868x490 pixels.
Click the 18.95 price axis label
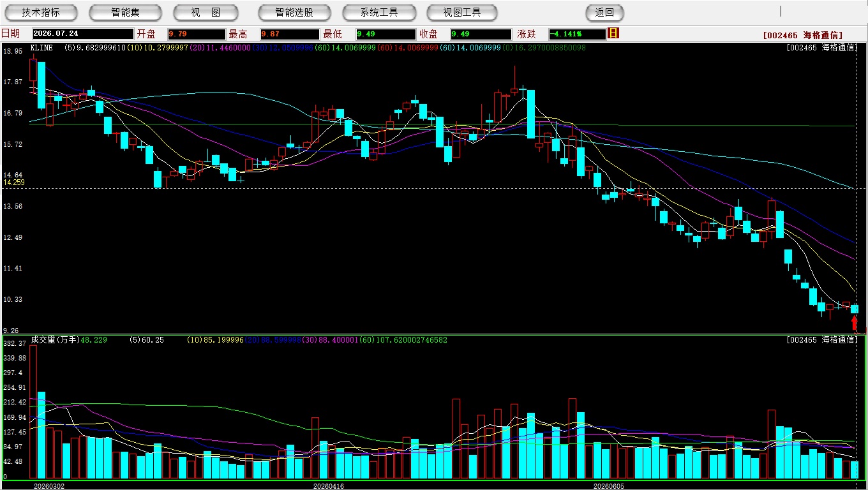13,50
